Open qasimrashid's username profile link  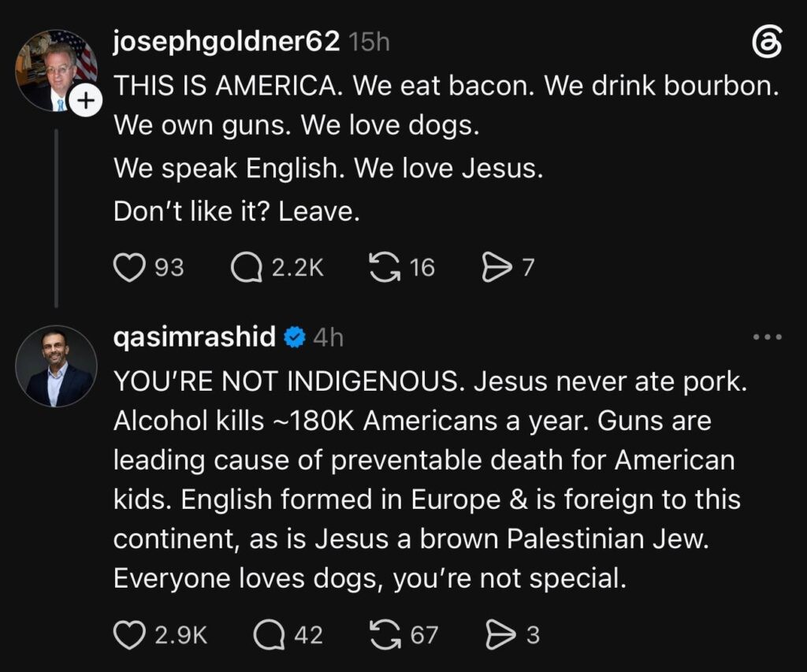[195, 337]
